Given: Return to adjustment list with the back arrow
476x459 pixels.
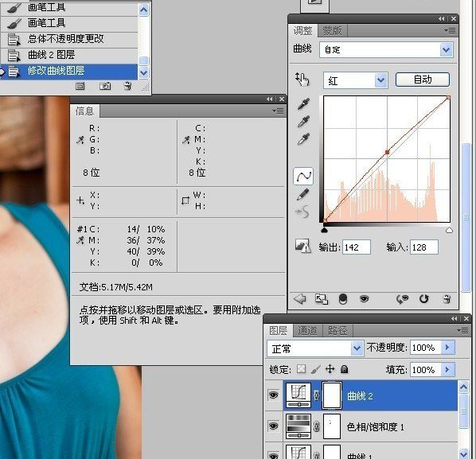Looking at the screenshot, I should pos(300,299).
